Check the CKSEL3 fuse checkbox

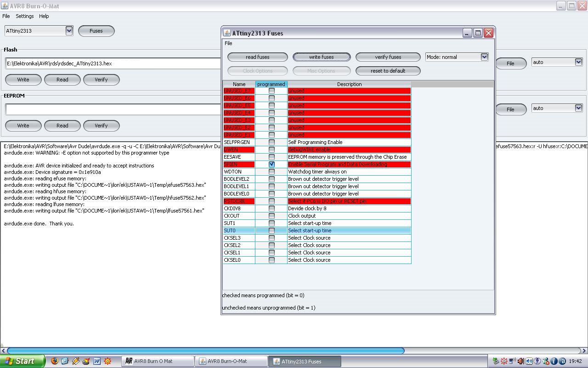(x=271, y=238)
